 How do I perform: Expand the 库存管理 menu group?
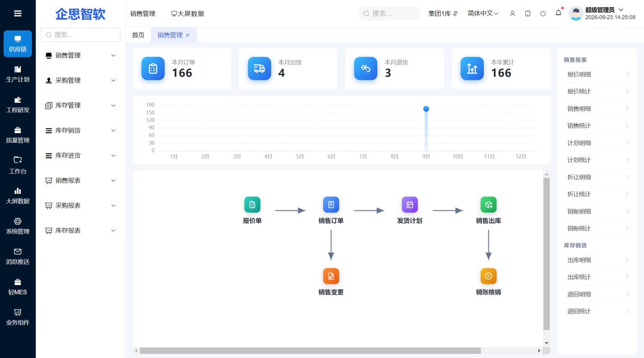pos(80,106)
